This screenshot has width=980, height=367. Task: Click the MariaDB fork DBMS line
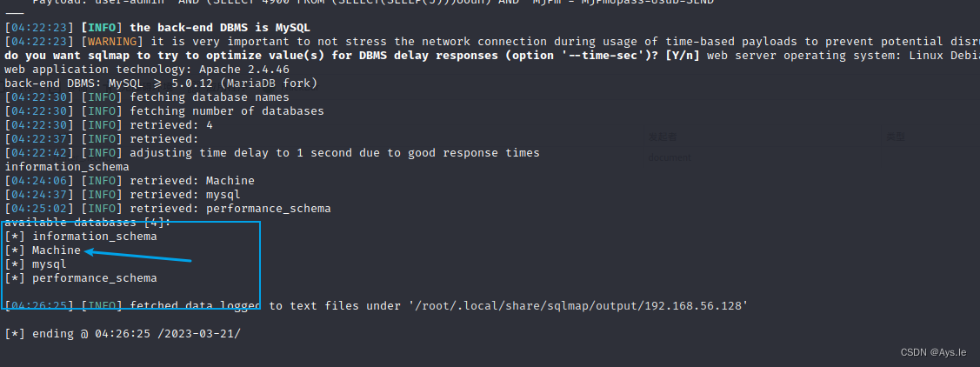(x=161, y=83)
